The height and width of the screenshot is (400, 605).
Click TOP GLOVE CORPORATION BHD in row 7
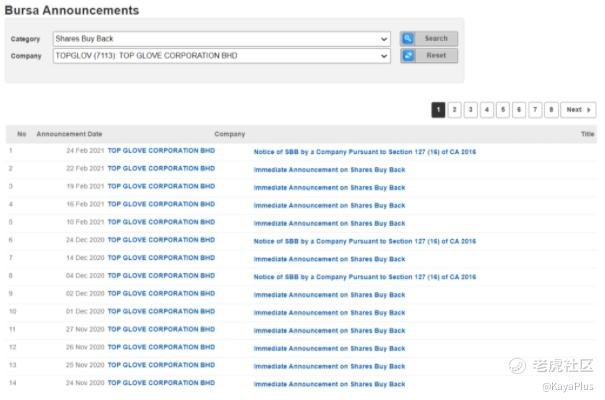pyautogui.click(x=161, y=258)
